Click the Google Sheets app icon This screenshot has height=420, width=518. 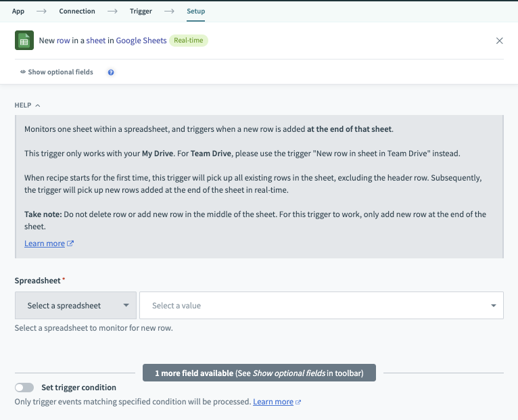point(24,41)
